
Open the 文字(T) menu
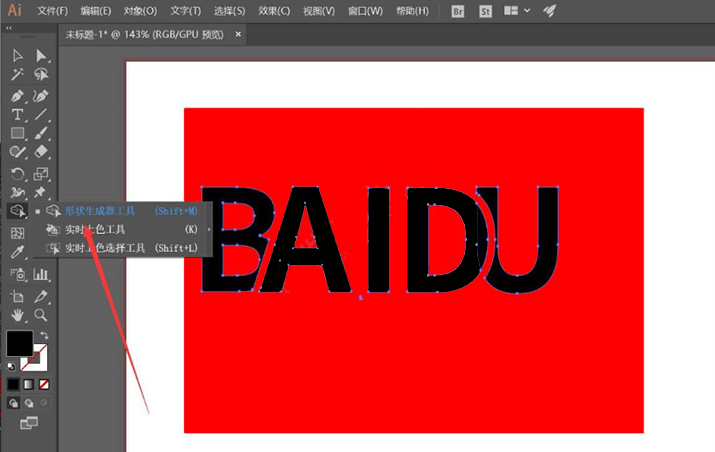[186, 10]
